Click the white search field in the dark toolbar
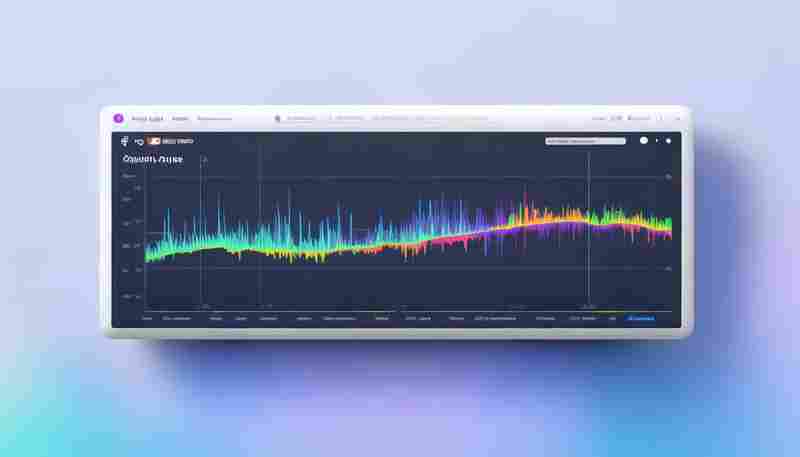Viewport: 800px width, 457px height. pos(585,141)
